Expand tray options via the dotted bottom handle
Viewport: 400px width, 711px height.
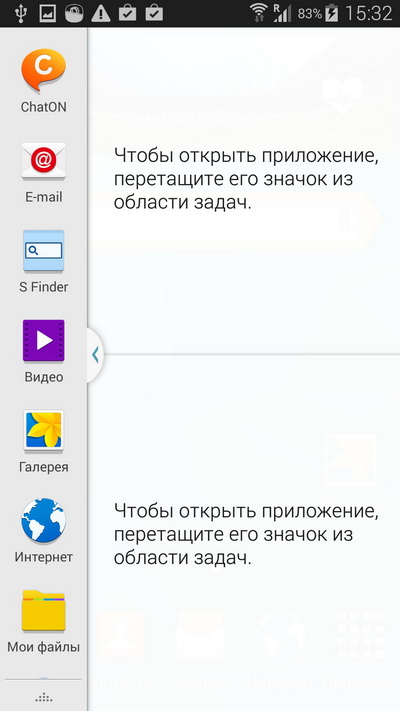44,697
